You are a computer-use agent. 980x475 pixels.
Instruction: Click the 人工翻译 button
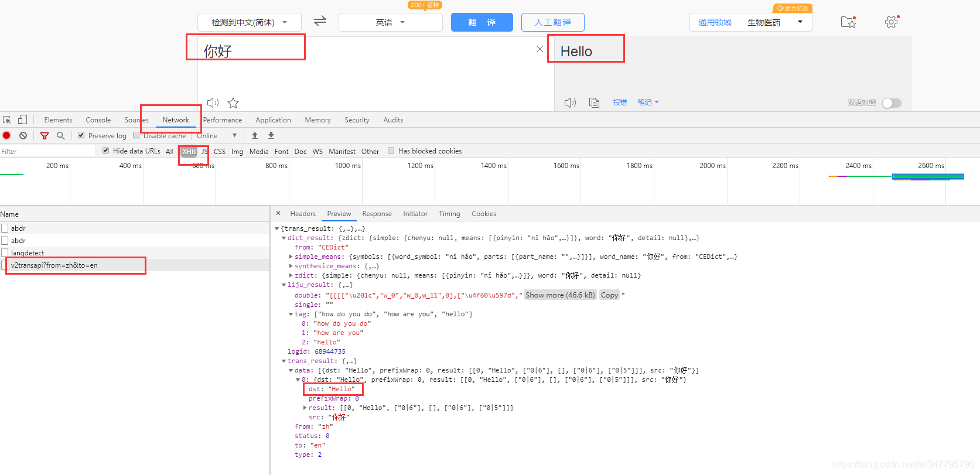click(x=553, y=22)
